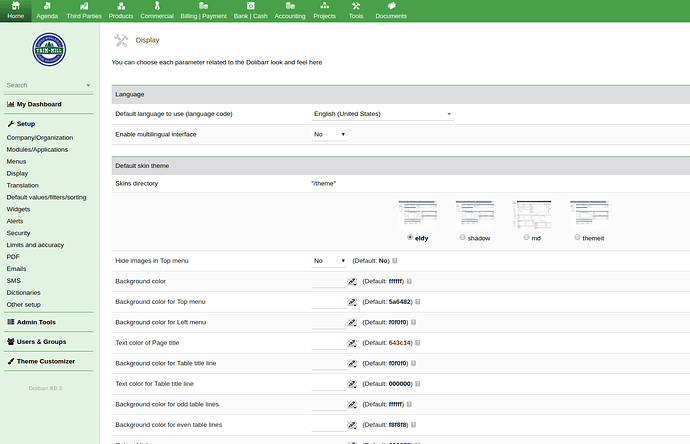
Task: Click the Display page tools icon
Action: (x=121, y=40)
